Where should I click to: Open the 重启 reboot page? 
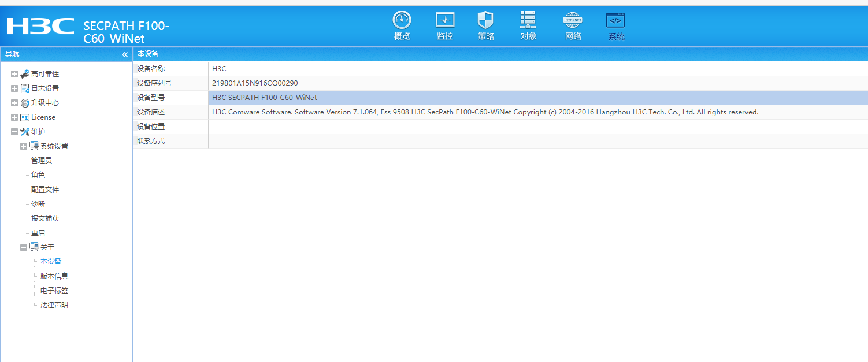(x=38, y=233)
